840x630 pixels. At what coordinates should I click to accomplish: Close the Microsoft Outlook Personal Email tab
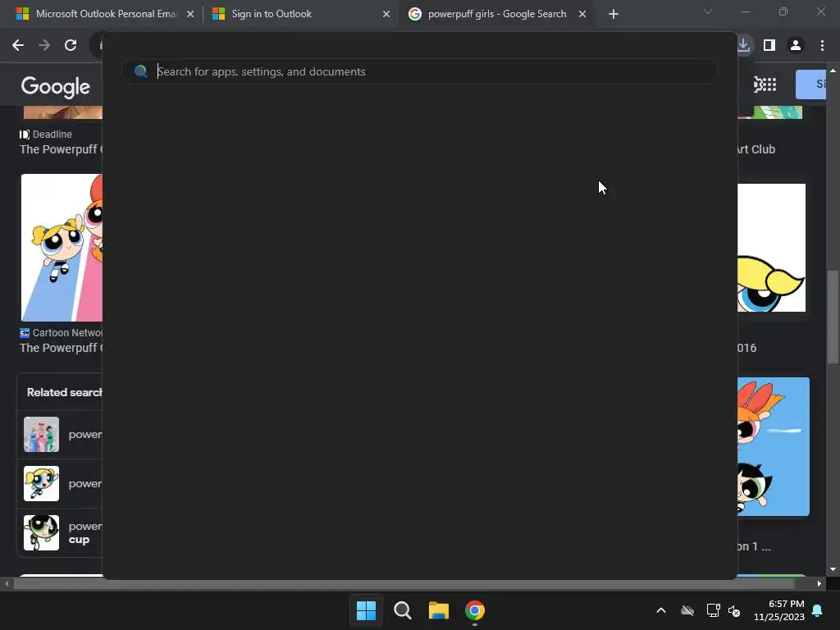pyautogui.click(x=190, y=15)
